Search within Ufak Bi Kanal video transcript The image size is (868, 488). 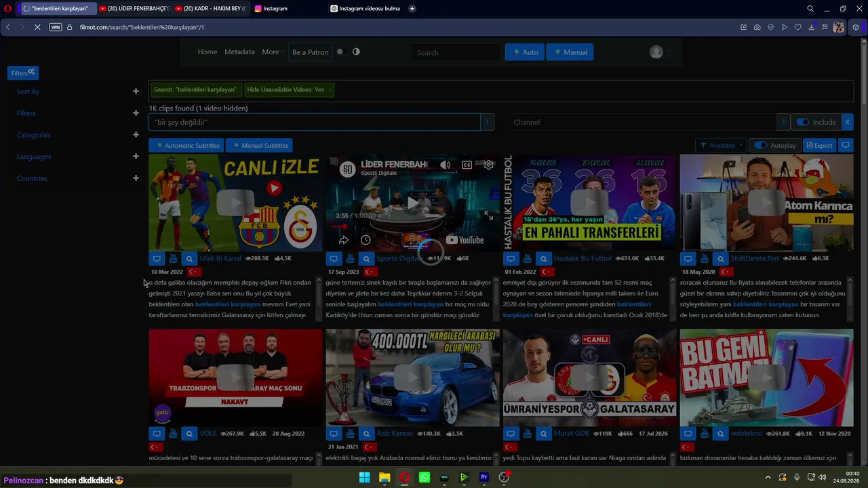pyautogui.click(x=189, y=258)
